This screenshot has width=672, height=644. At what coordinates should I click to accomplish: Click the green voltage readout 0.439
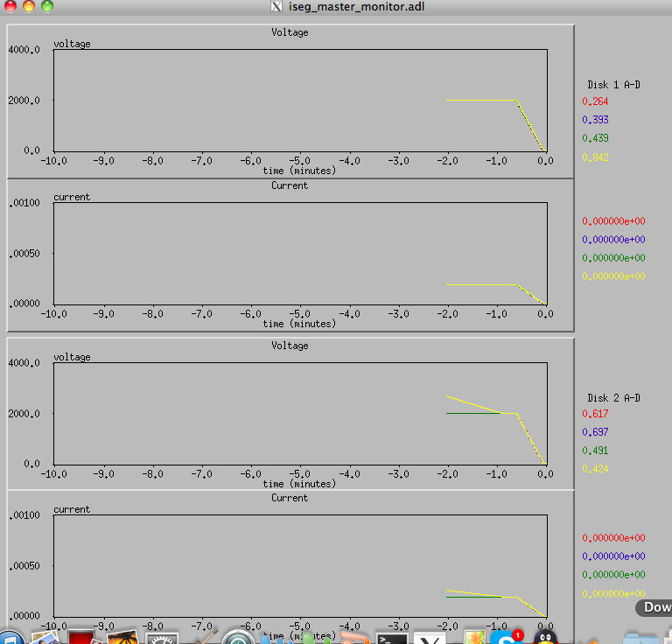(x=595, y=138)
